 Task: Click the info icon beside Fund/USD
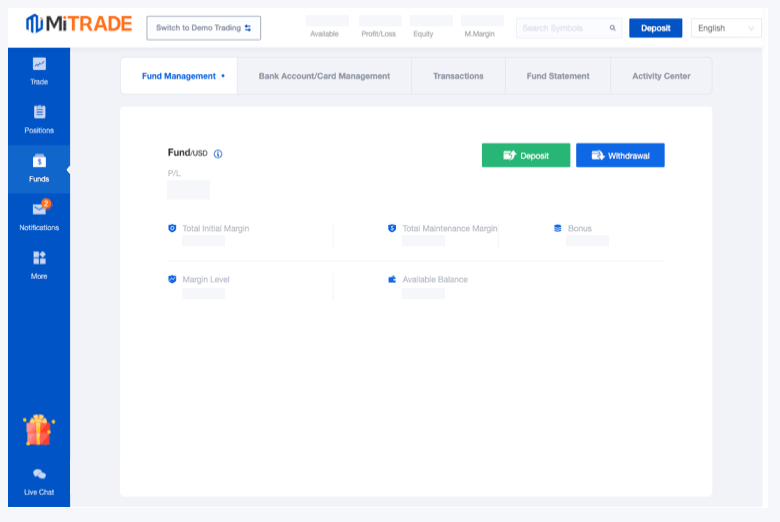tap(218, 154)
